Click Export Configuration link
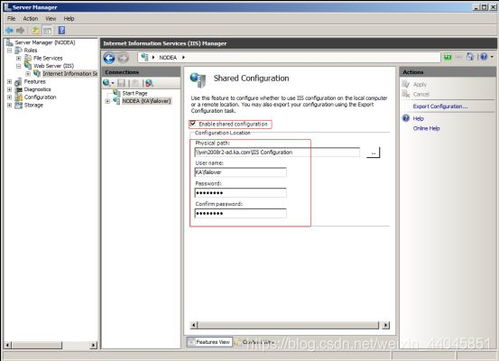This screenshot has width=499, height=361. point(440,106)
